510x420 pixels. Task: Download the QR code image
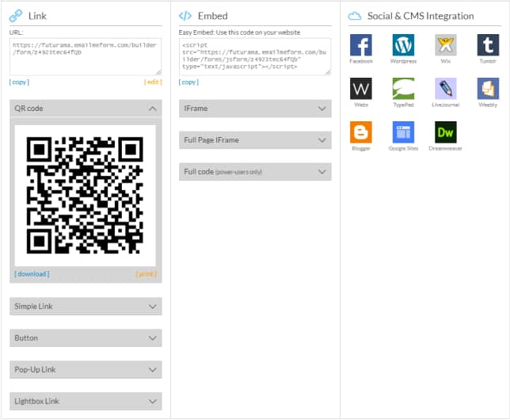point(32,274)
